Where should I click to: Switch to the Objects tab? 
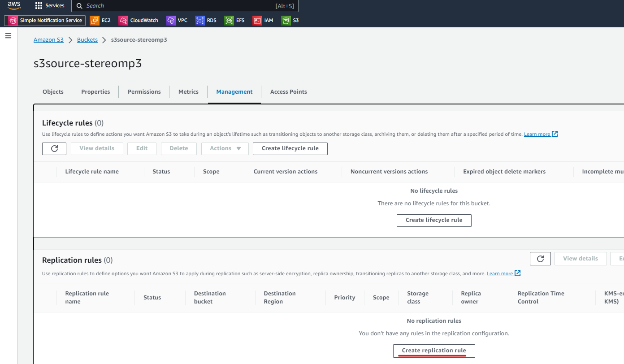(x=53, y=92)
